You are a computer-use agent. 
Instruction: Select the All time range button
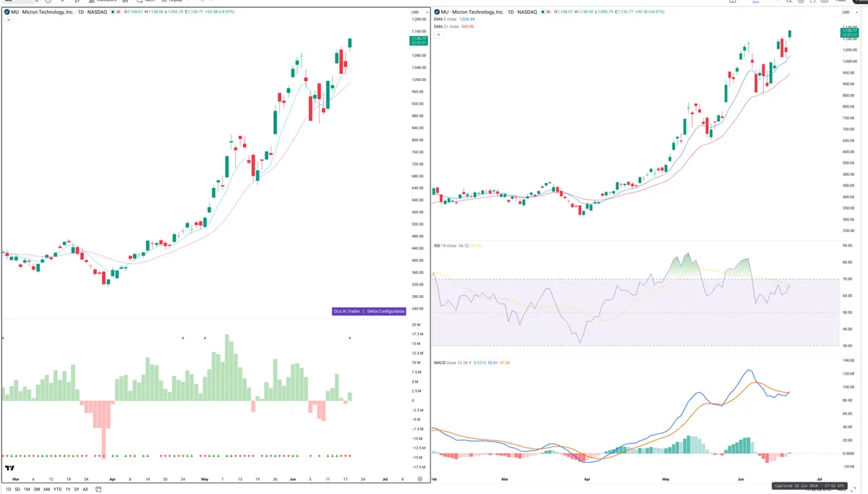pyautogui.click(x=85, y=490)
